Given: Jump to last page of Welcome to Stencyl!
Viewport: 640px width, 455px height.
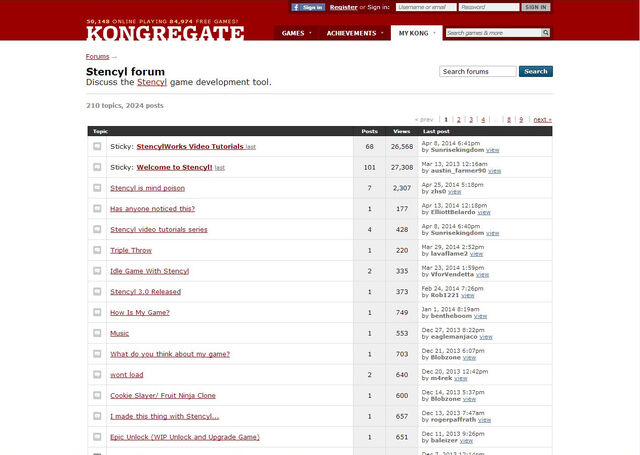Looking at the screenshot, I should tap(220, 168).
